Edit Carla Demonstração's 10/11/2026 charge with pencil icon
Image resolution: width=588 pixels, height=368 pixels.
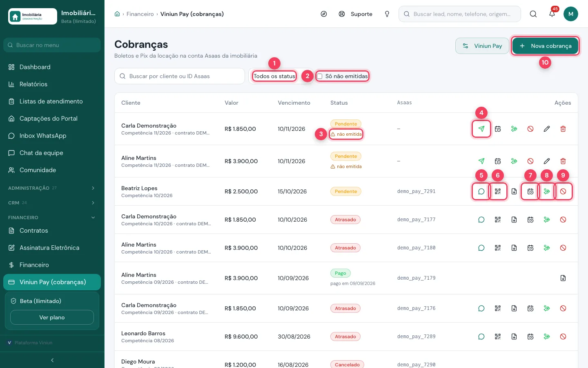coord(547,129)
